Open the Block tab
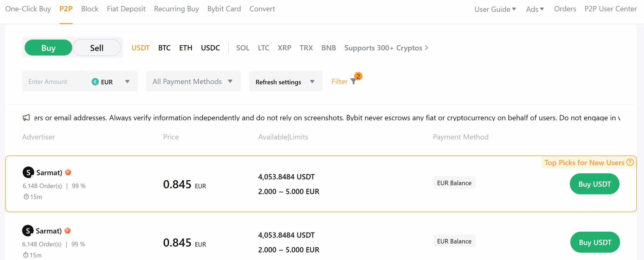 (x=90, y=9)
